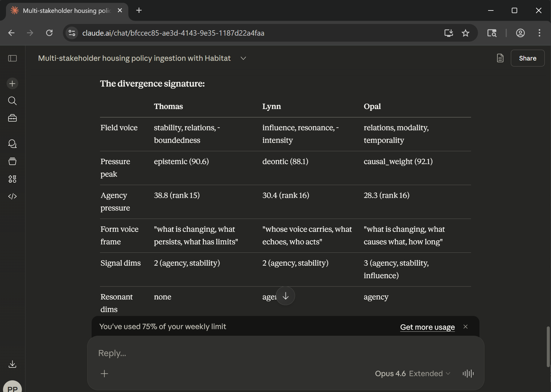
Task: Open the search chats icon
Action: (x=12, y=101)
